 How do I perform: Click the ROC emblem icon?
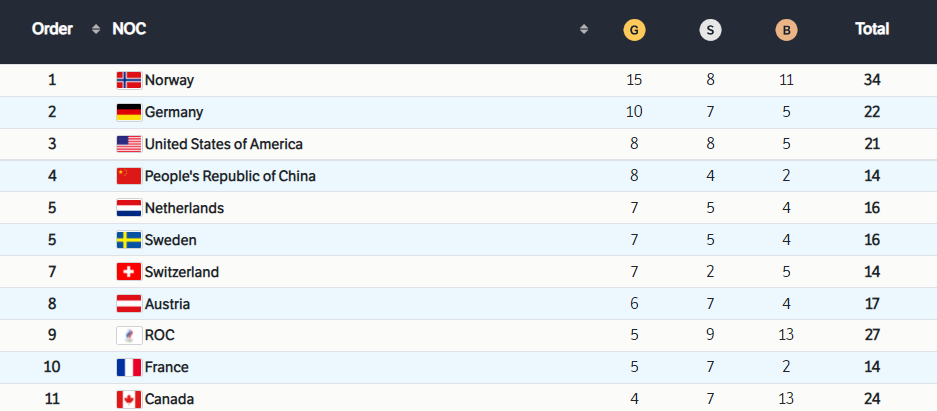point(129,336)
